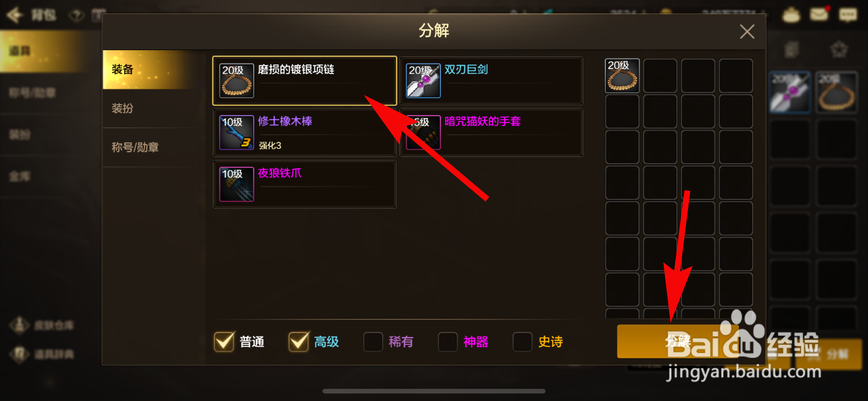Select the 暗咒猫妖的手套 glove icon
The image size is (868, 401).
point(423,132)
